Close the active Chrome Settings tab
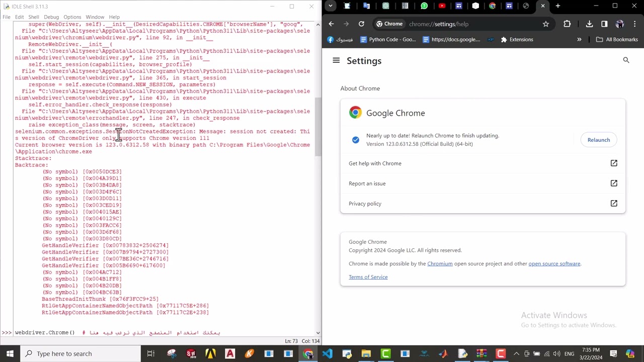 point(542,6)
